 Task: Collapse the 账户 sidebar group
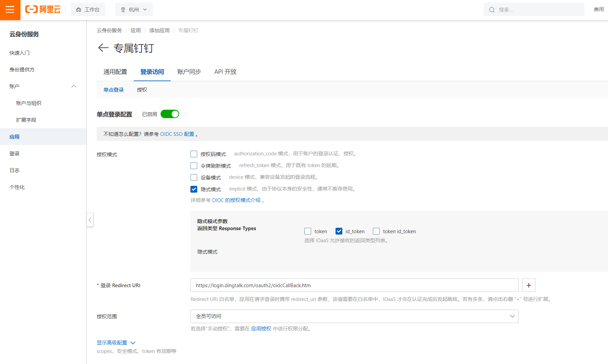(x=74, y=86)
